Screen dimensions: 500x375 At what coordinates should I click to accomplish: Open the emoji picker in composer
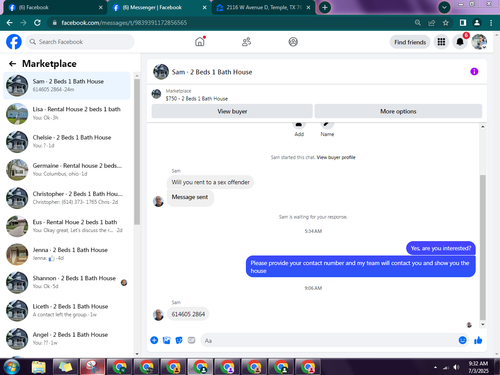(x=462, y=340)
